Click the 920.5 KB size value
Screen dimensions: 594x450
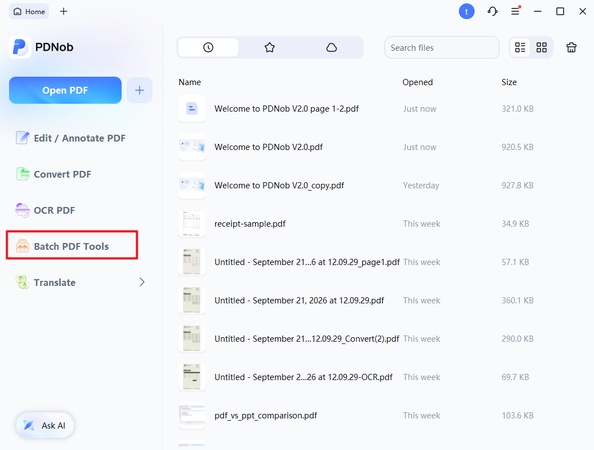coord(517,147)
